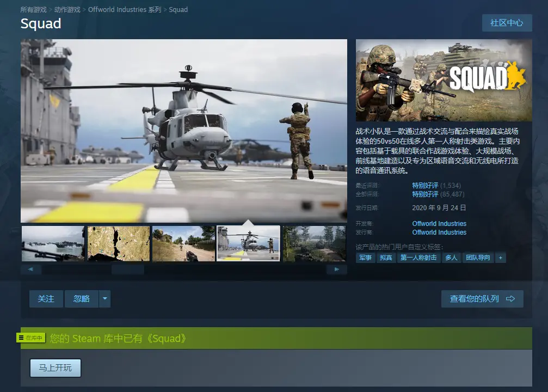Screen dimensions: 548x392
Task: Open Offworld Industries 系列 breadcrumb
Action: coord(125,9)
